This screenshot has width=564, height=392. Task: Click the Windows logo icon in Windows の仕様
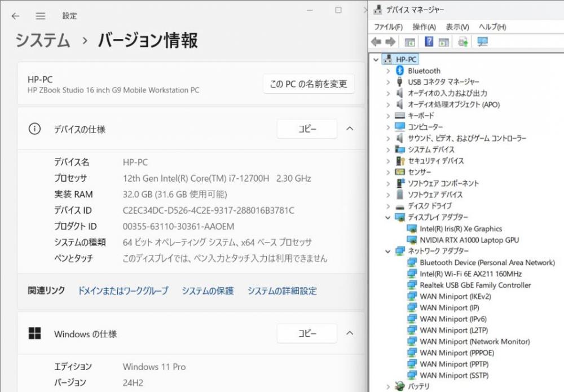(x=34, y=333)
